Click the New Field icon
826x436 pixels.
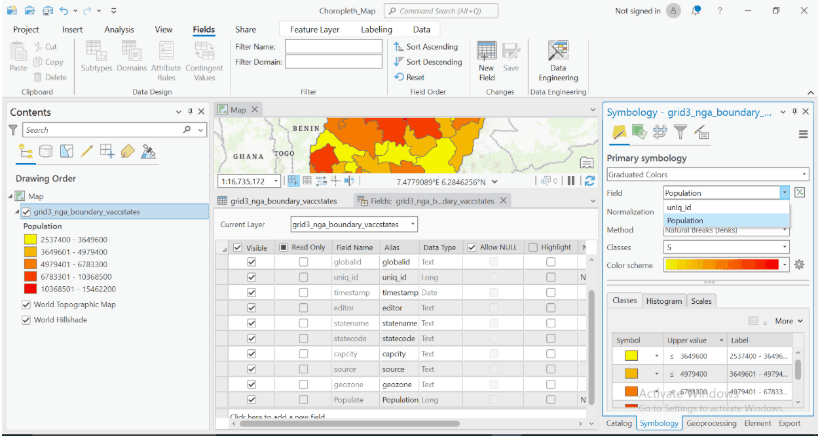point(487,60)
